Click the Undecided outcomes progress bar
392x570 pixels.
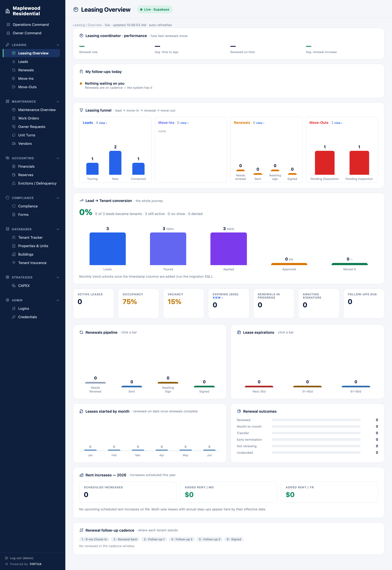(316, 453)
